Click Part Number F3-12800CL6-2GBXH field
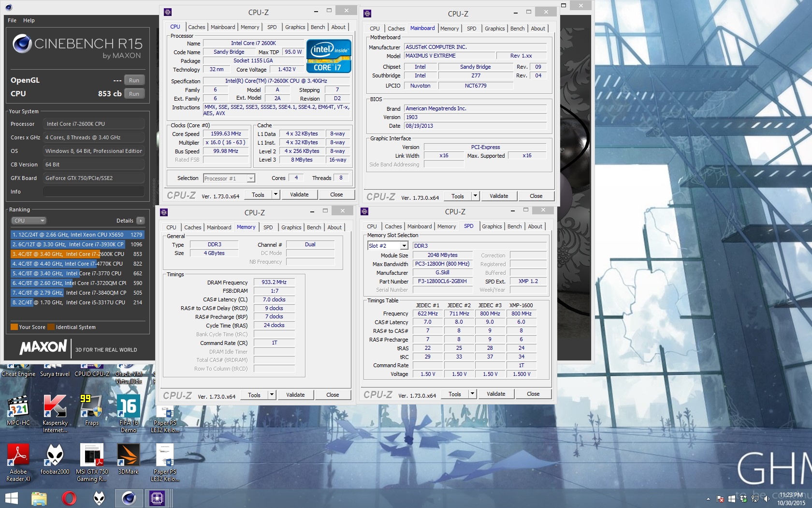This screenshot has height=508, width=812. coord(442,281)
